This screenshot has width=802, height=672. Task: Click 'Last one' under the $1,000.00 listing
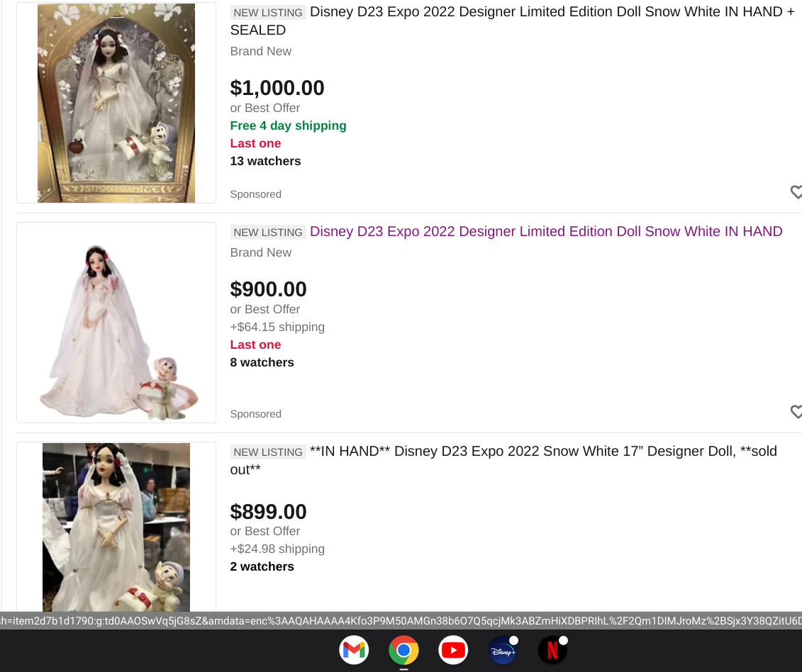255,143
